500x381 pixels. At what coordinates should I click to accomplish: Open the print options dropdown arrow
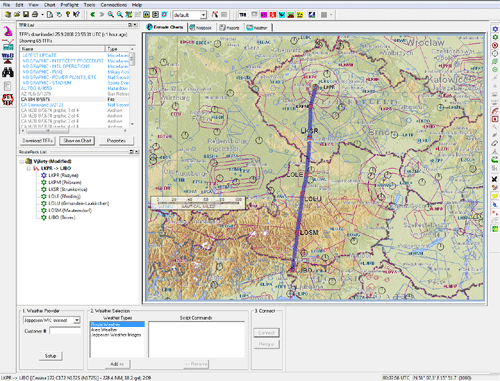tap(42, 15)
